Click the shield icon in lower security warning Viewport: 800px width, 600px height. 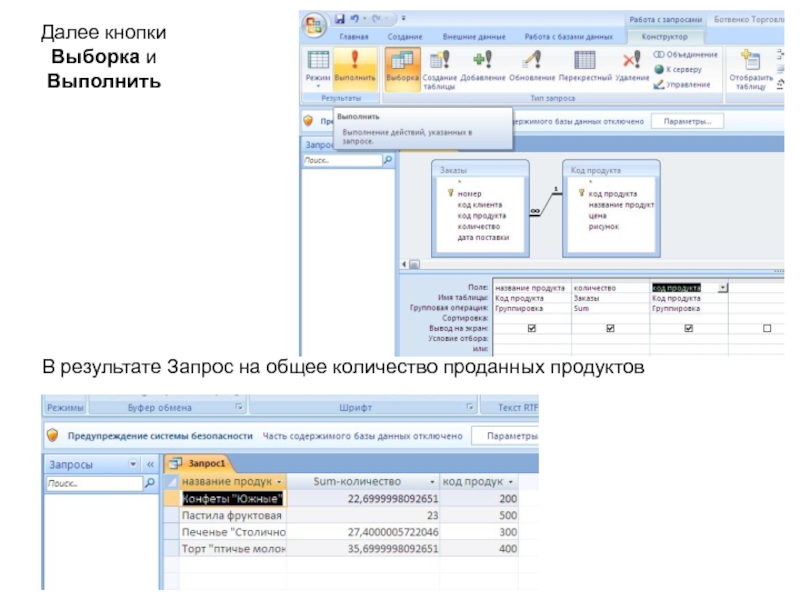pos(52,435)
